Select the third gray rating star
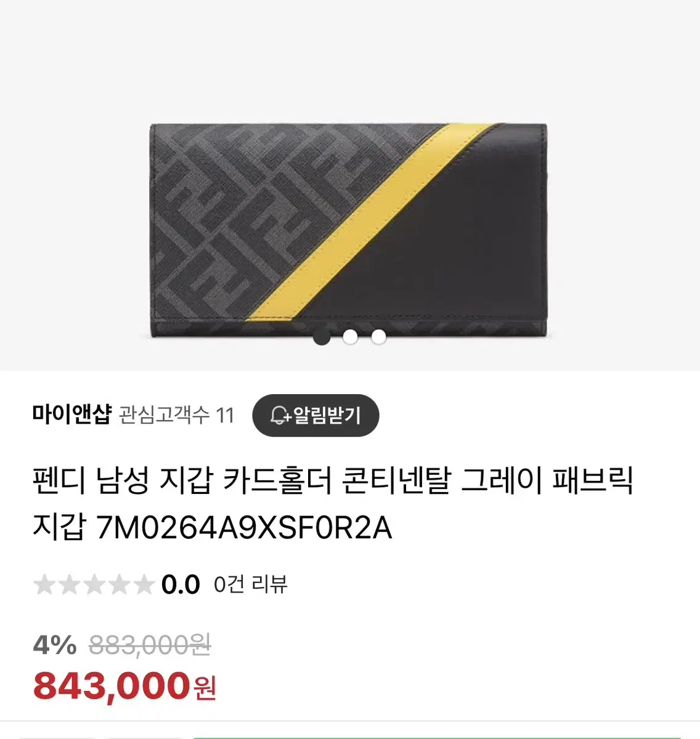Image resolution: width=700 pixels, height=739 pixels. [94, 584]
